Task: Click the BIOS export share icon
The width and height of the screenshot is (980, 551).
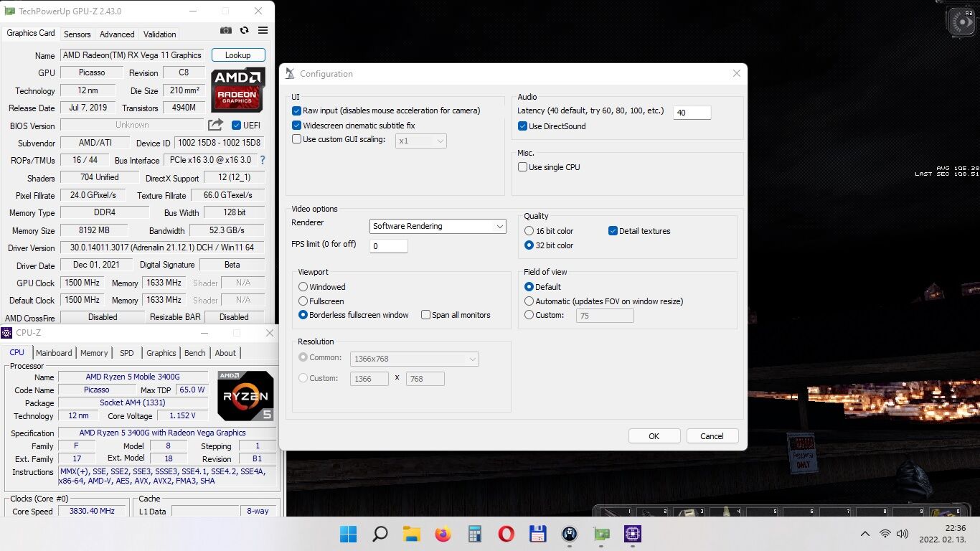Action: [215, 125]
